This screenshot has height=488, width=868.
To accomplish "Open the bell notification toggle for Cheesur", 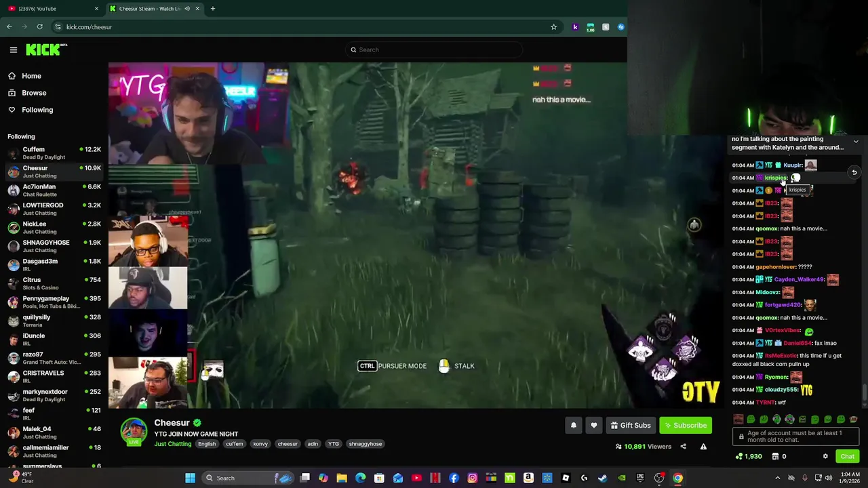I will 574,425.
